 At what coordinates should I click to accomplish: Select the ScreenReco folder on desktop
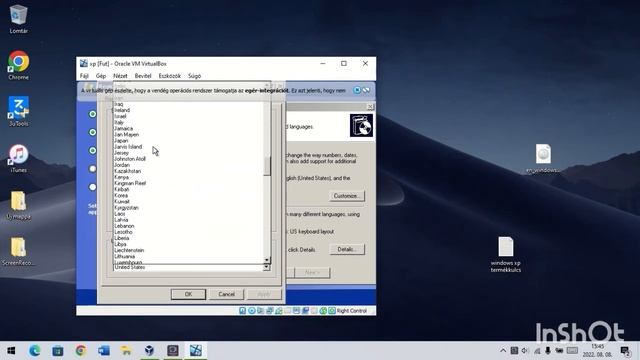[x=18, y=251]
